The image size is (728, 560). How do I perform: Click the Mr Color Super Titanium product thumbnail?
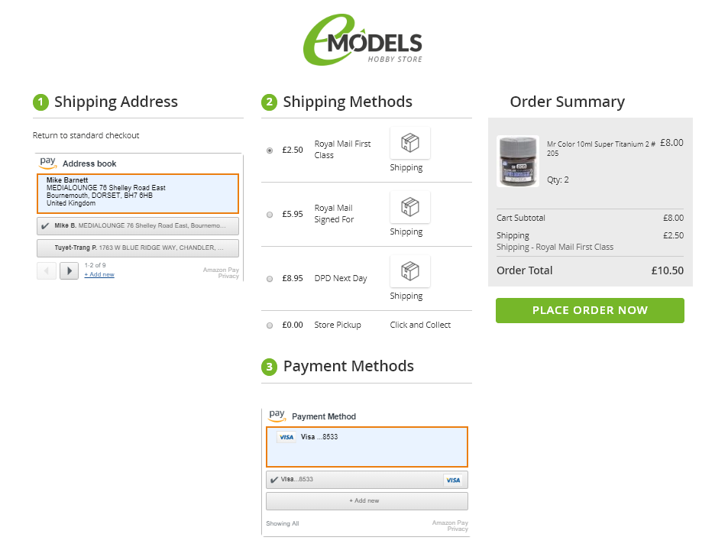coord(518,161)
